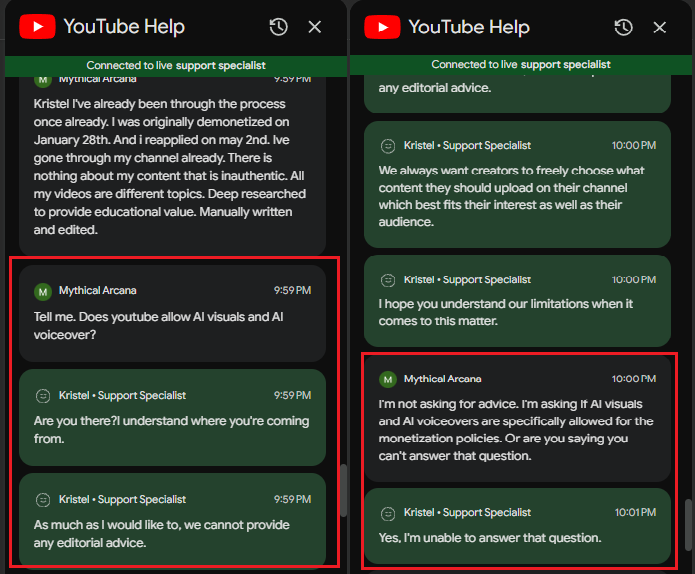Viewport: 695px width, 574px height.
Task: Click message 'We always want creators to freely choose'
Action: pyautogui.click(x=517, y=184)
